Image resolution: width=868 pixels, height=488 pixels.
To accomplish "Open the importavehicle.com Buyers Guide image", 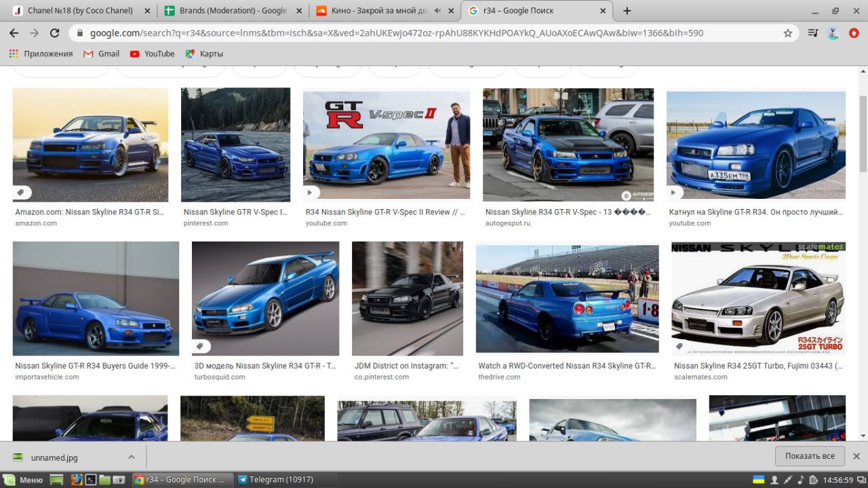I will [96, 299].
